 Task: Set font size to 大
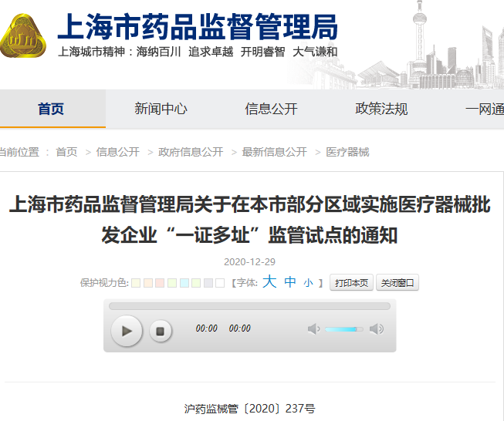[269, 282]
